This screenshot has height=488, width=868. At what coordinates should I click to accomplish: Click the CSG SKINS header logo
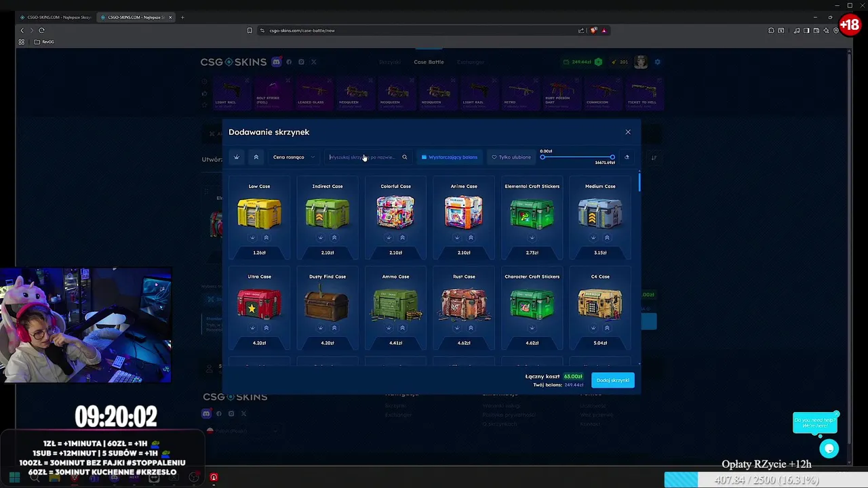tap(233, 62)
